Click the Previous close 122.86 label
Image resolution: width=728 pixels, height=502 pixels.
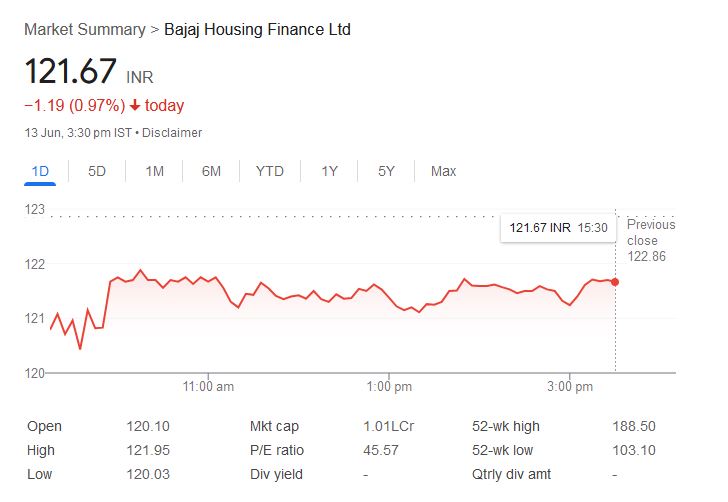point(651,241)
